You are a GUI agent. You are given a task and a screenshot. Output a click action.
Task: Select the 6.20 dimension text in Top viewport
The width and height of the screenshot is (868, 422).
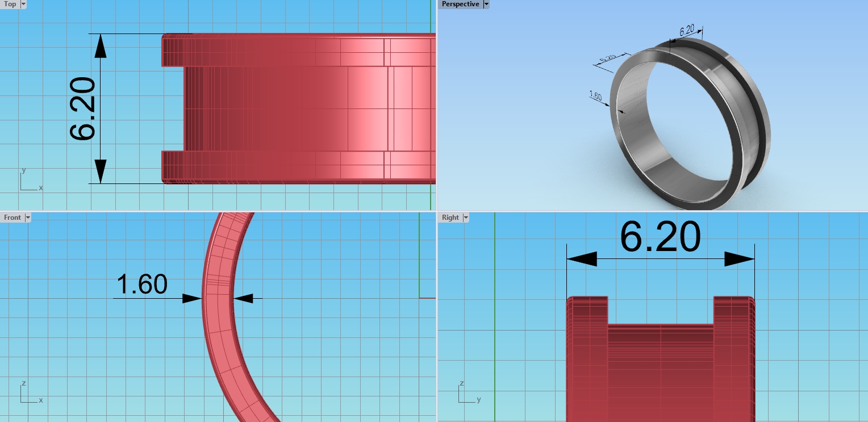pyautogui.click(x=83, y=109)
